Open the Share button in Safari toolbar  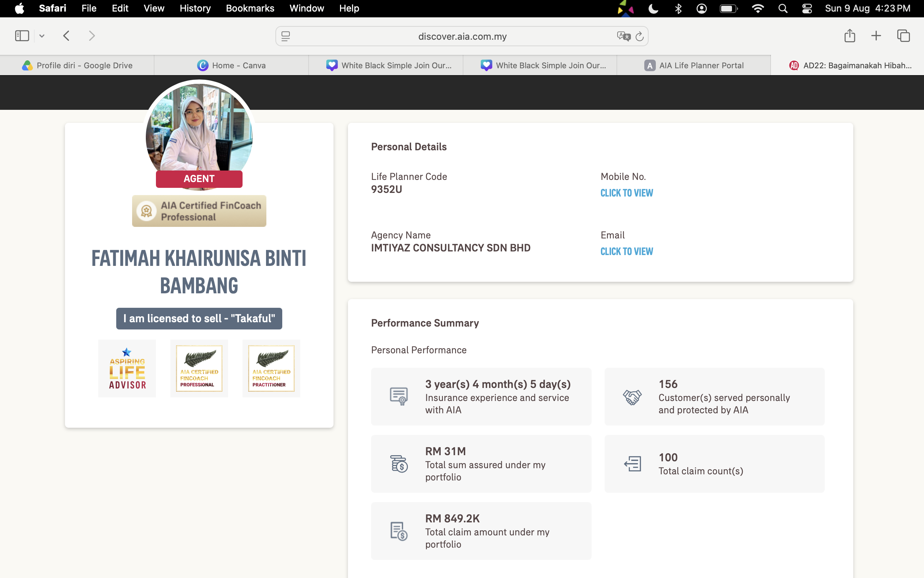click(850, 35)
